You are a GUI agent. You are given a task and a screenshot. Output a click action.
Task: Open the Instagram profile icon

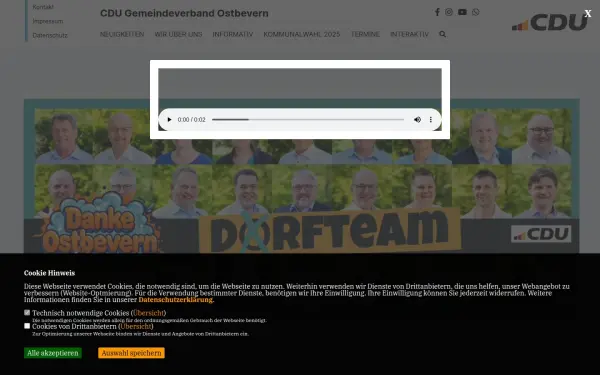coord(449,12)
